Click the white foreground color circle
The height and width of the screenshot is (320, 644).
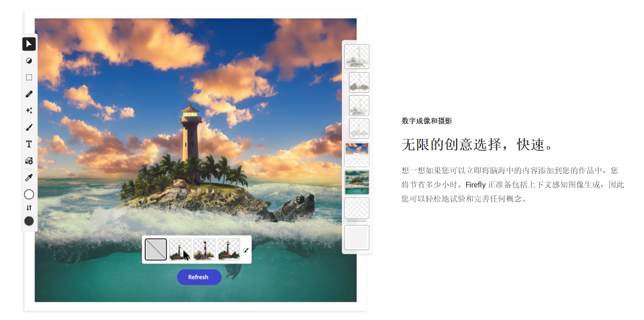(29, 194)
